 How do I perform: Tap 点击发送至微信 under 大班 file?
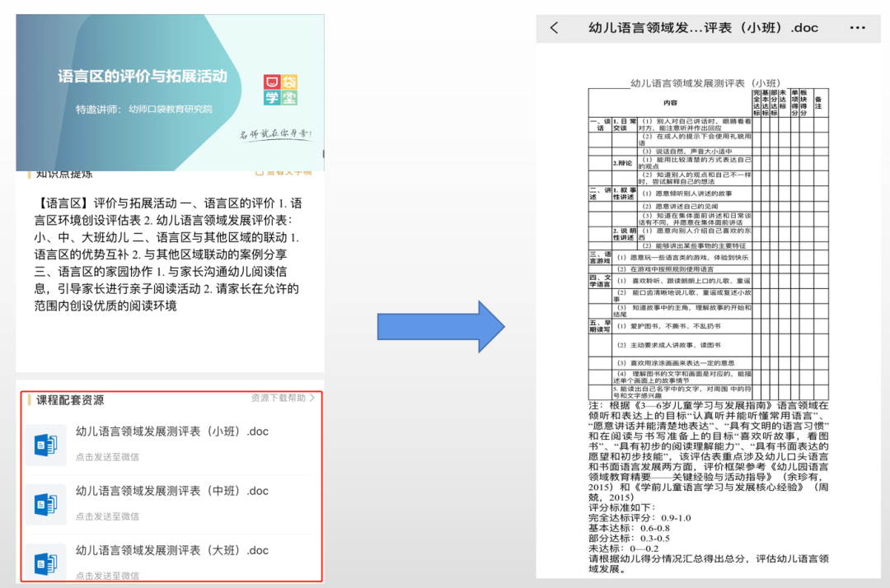[x=107, y=576]
